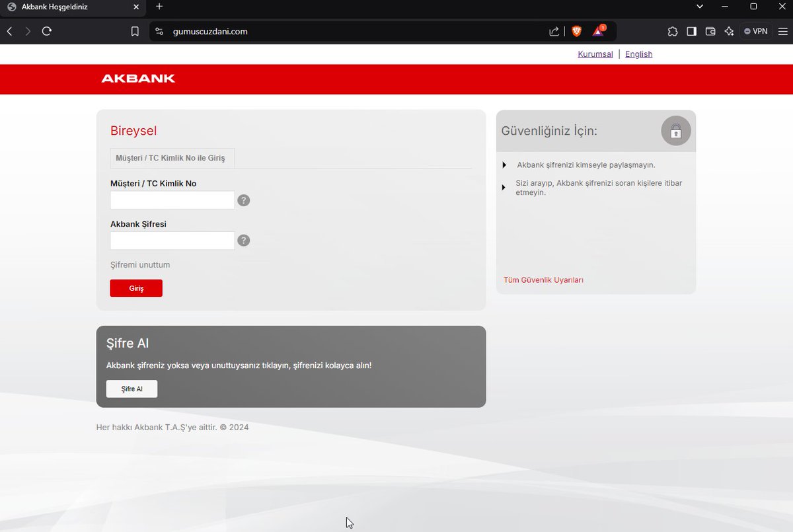The height and width of the screenshot is (532, 793).
Task: Click the Bireysel heading
Action: coord(133,131)
